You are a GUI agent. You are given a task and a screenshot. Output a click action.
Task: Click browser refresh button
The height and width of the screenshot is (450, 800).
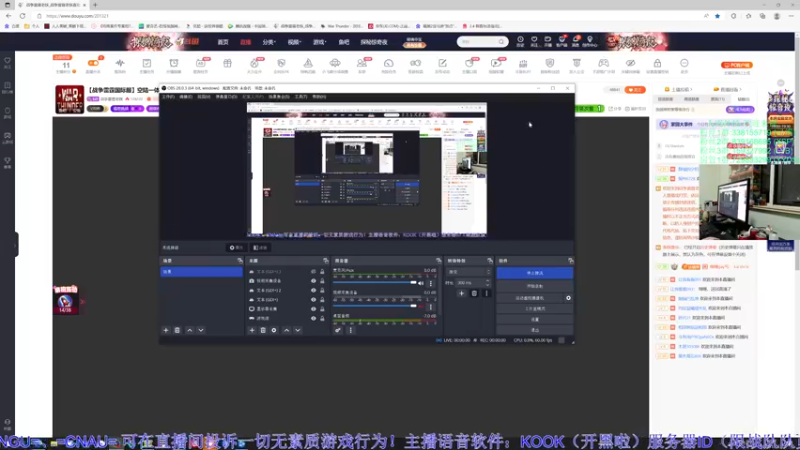(x=22, y=16)
